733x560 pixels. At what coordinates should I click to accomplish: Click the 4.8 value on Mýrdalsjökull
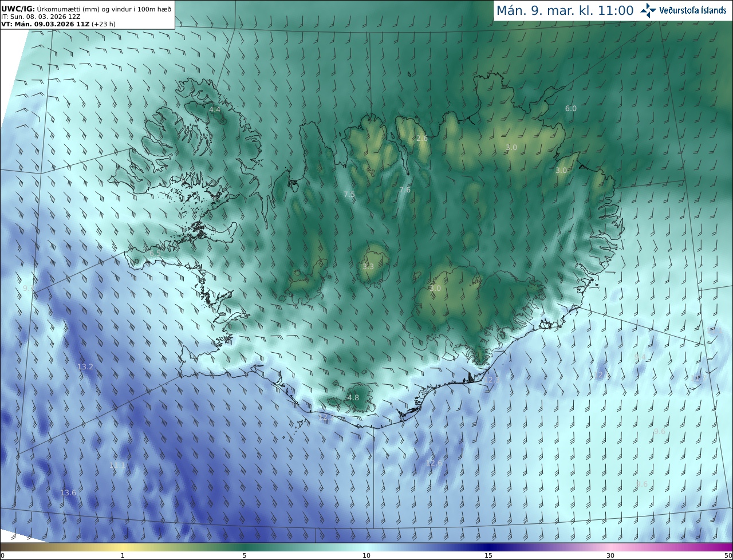coord(353,397)
